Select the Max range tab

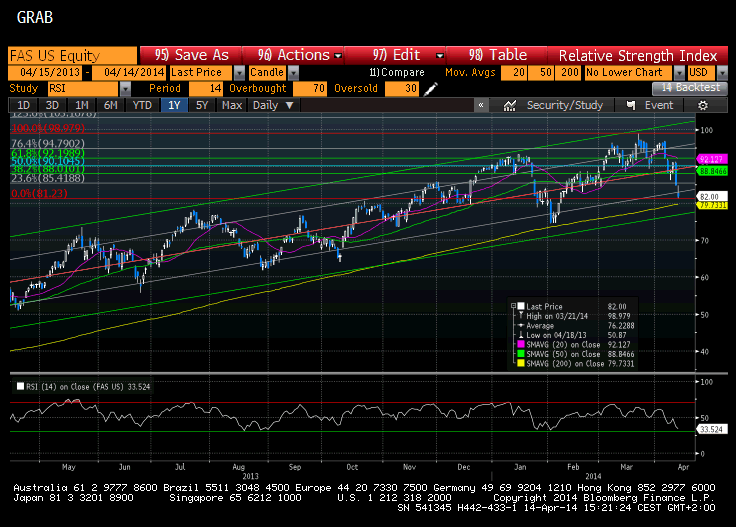(232, 105)
